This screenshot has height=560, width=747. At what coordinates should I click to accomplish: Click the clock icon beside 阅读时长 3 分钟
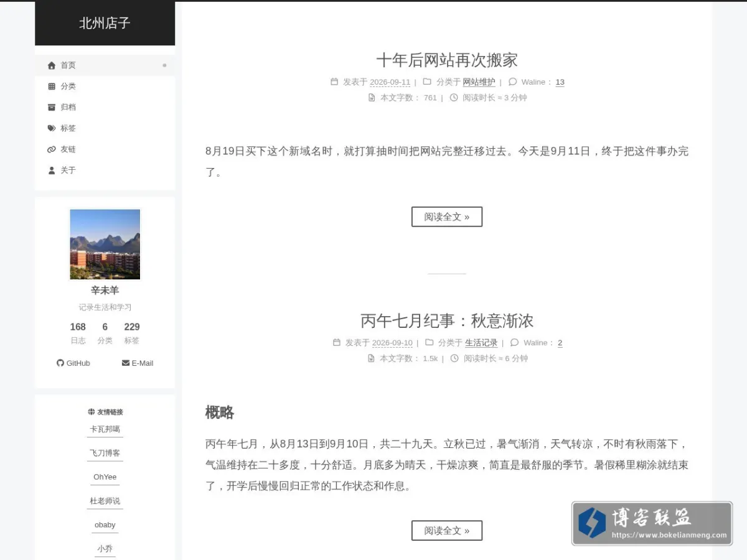454,98
